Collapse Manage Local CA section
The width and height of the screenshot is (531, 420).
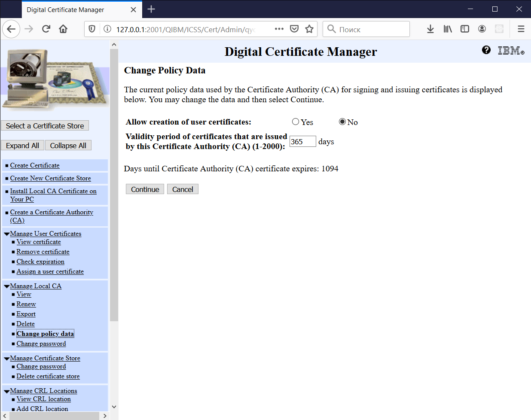(x=6, y=286)
